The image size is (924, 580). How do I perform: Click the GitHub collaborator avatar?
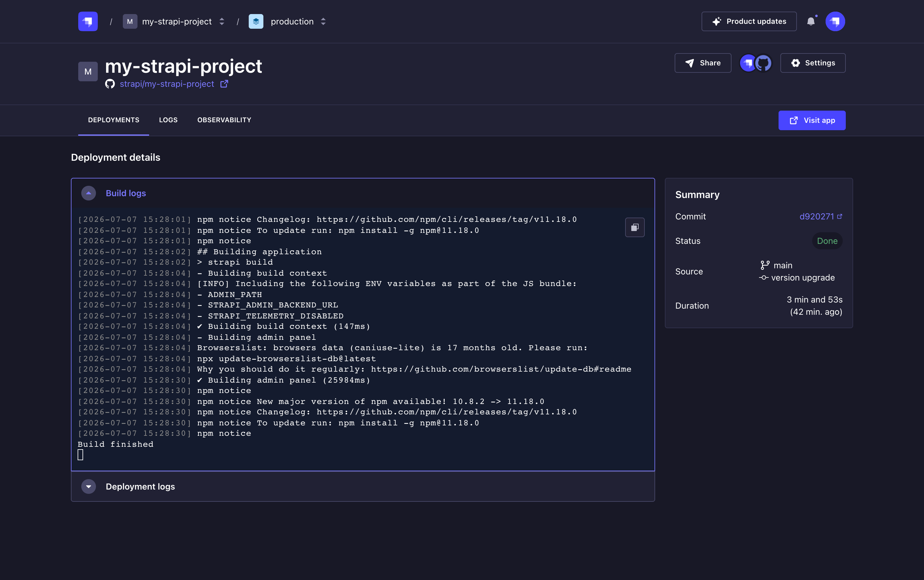coord(763,63)
